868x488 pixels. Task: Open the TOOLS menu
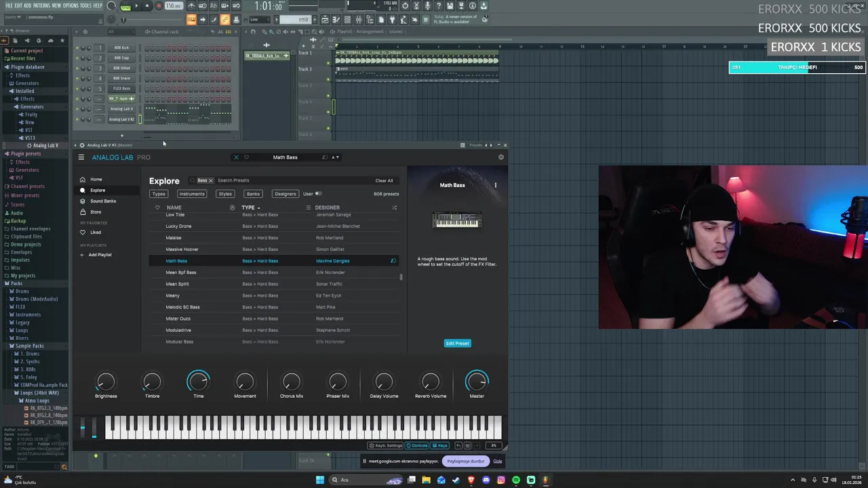(x=85, y=5)
